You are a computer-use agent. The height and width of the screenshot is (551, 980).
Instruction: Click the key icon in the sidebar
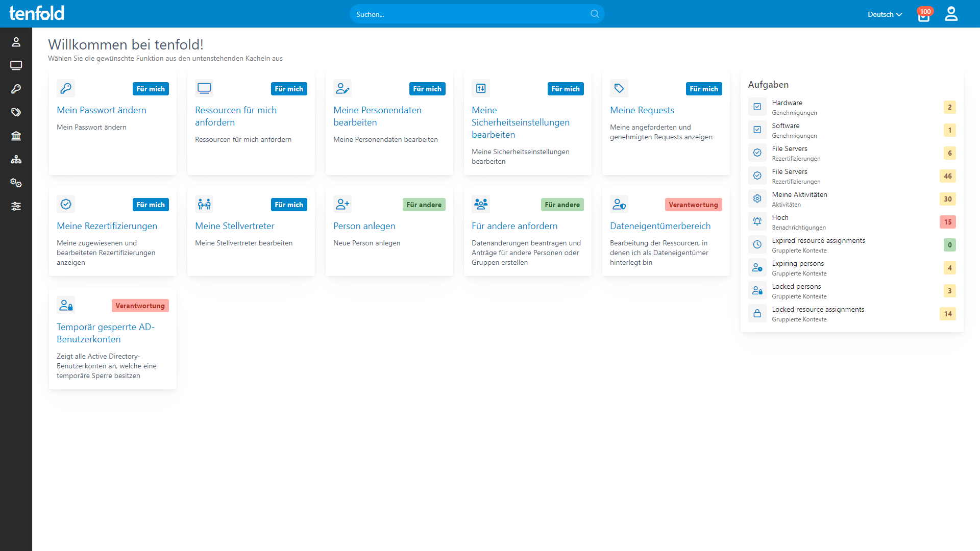click(16, 89)
